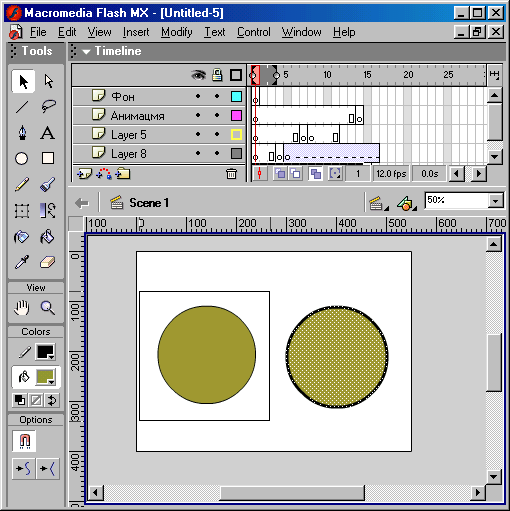Select the Brush tool
The image size is (510, 511).
click(48, 184)
